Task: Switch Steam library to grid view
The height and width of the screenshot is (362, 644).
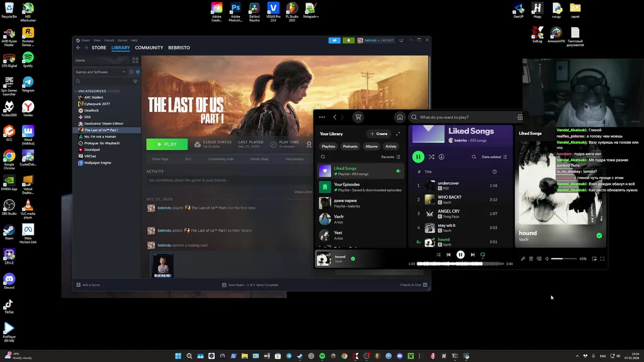Action: click(135, 60)
